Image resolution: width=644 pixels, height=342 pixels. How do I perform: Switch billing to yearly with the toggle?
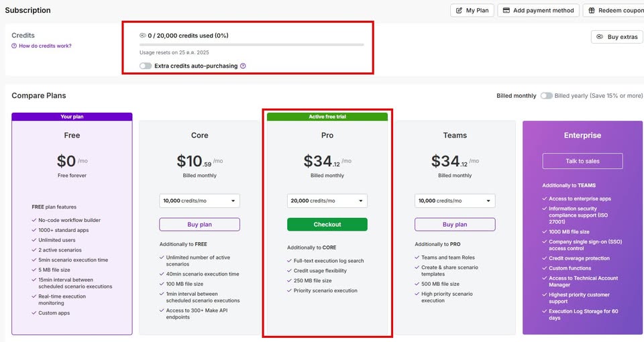(547, 96)
